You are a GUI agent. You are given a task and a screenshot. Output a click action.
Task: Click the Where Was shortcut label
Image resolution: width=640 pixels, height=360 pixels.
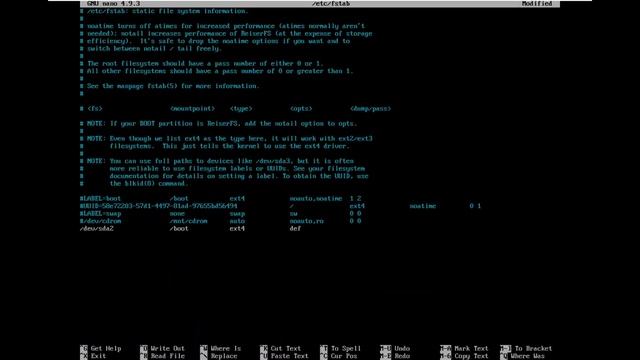click(x=527, y=356)
